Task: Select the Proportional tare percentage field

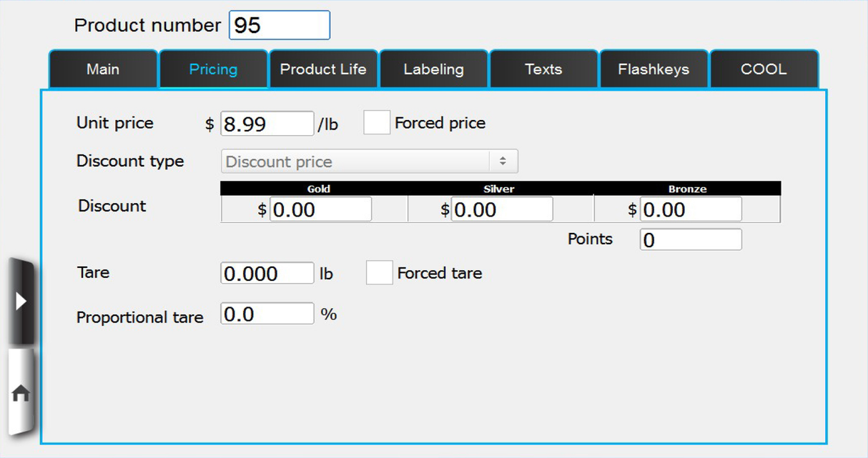Action: coord(267,313)
